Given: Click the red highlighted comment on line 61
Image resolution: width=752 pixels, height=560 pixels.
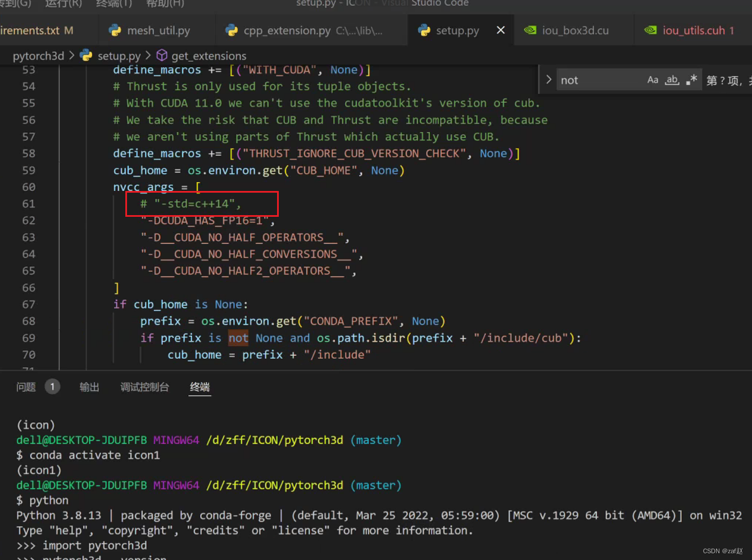Looking at the screenshot, I should point(191,204).
